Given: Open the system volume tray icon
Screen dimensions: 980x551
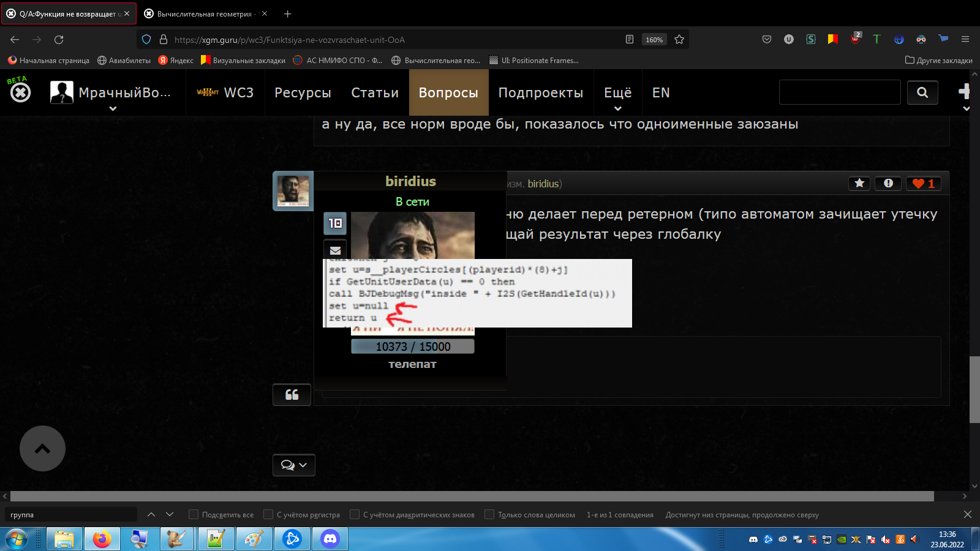Looking at the screenshot, I should click(x=914, y=539).
